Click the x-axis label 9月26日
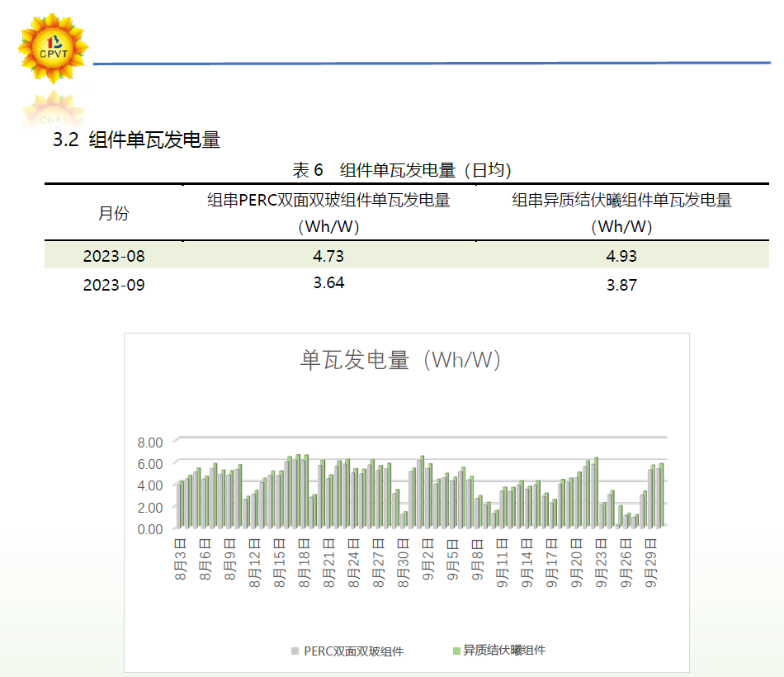Screen dimensions: 784x677 (x=626, y=563)
